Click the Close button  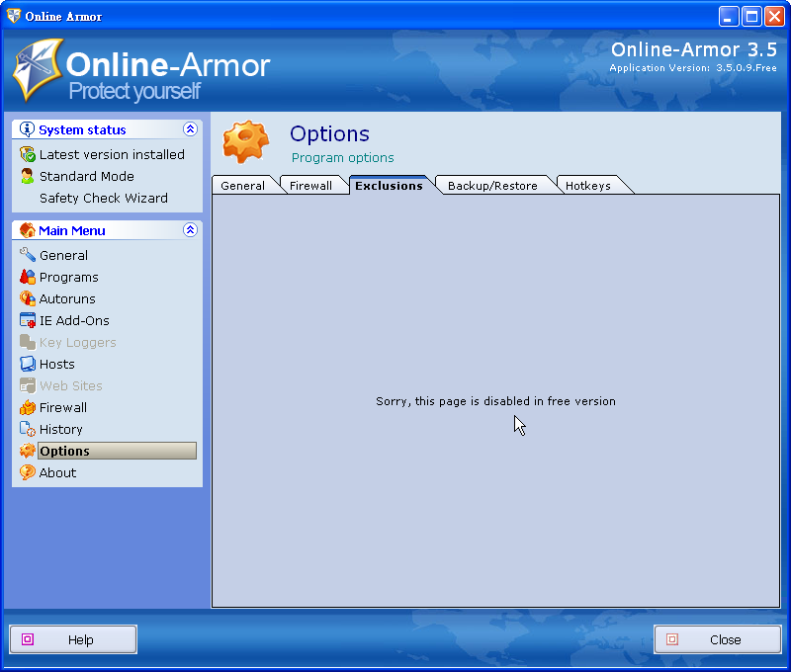(718, 638)
